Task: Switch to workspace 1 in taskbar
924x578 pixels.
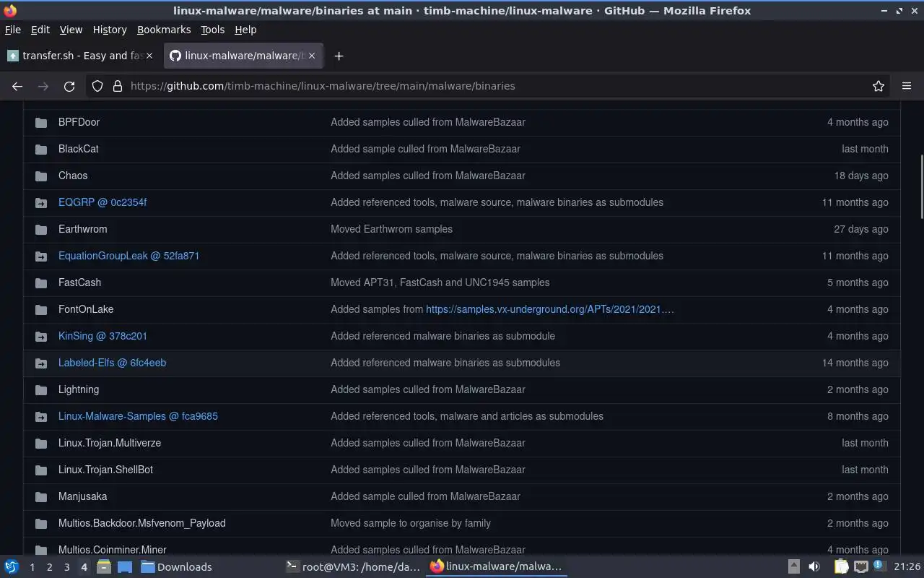Action: coord(32,567)
